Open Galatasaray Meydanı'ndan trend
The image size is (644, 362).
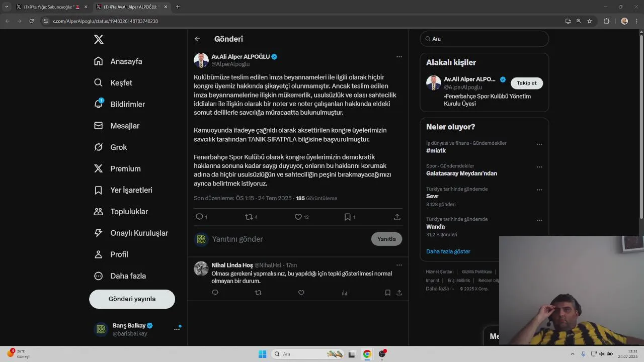pyautogui.click(x=461, y=173)
